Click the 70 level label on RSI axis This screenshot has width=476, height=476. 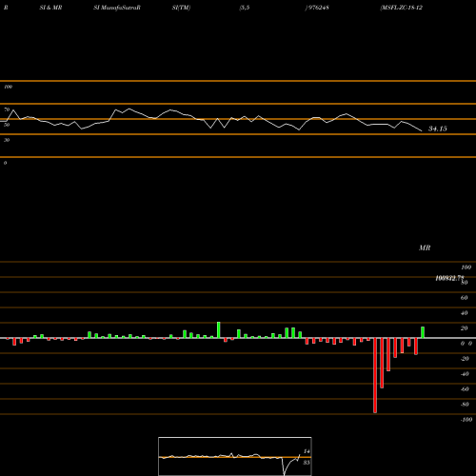coord(7,109)
